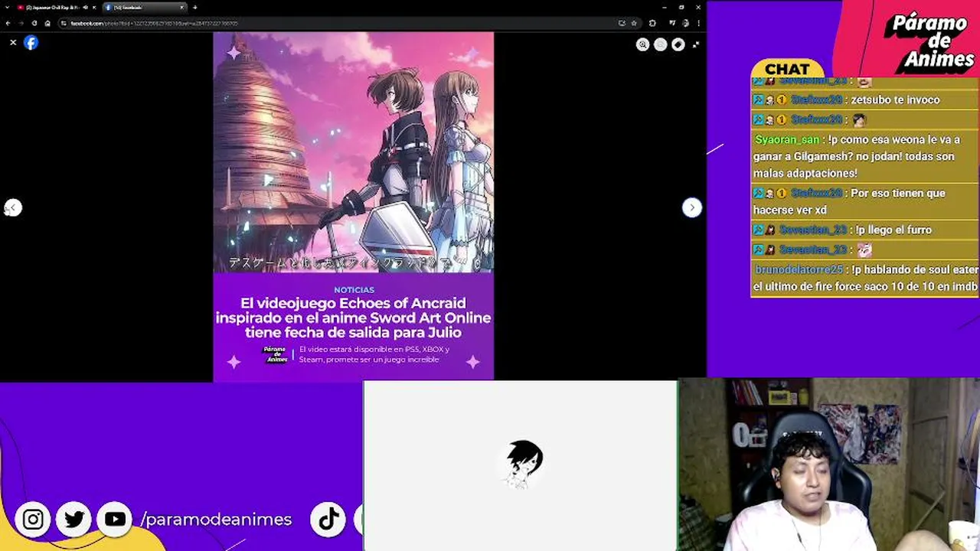Bookmark this page with the star
This screenshot has width=980, height=551.
point(634,23)
